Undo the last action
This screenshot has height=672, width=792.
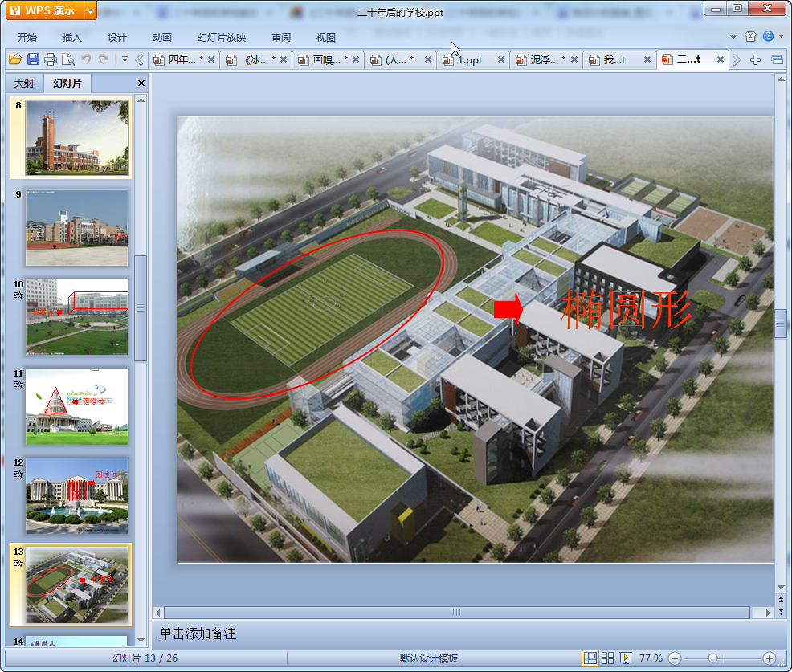tap(86, 59)
